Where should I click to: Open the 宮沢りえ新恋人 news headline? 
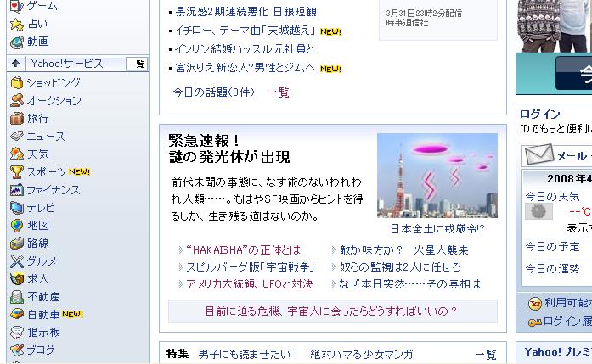coord(245,68)
